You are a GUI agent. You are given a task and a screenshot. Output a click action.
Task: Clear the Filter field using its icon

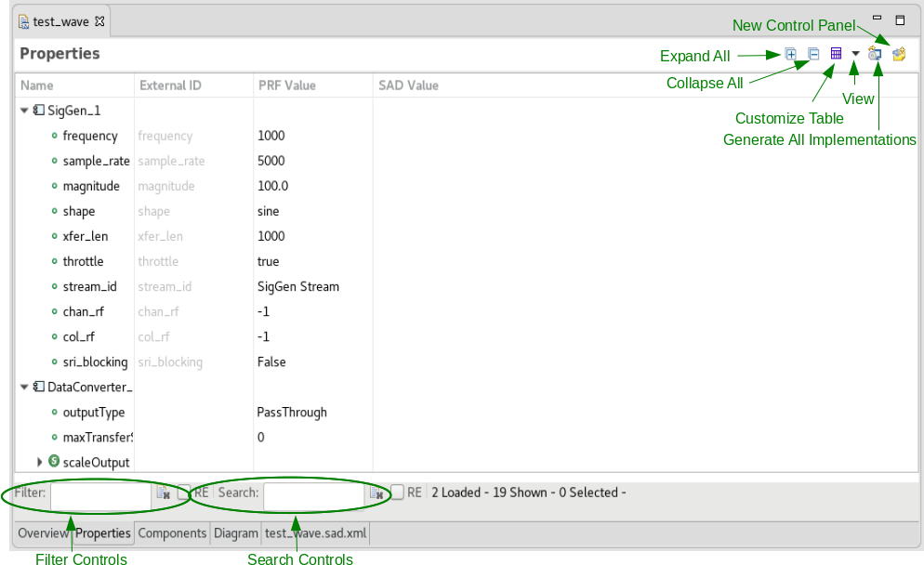[163, 493]
